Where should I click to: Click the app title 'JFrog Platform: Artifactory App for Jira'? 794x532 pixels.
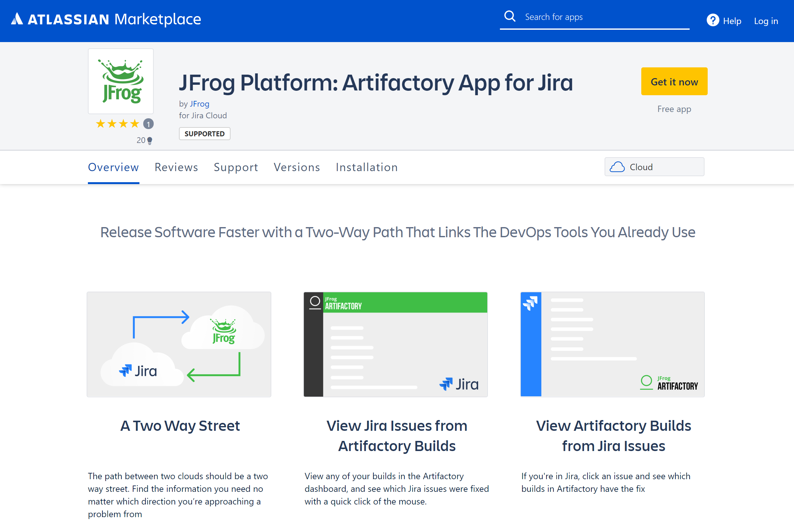[376, 83]
